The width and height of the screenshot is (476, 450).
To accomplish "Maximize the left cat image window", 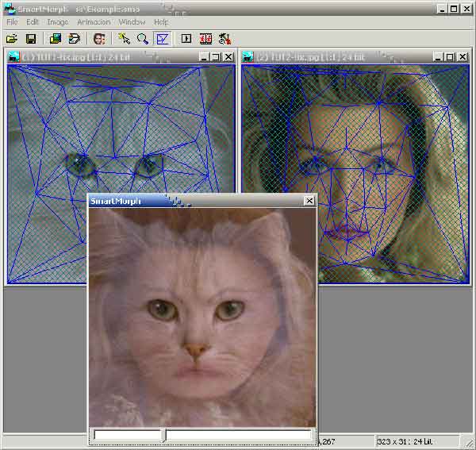I will (x=216, y=57).
